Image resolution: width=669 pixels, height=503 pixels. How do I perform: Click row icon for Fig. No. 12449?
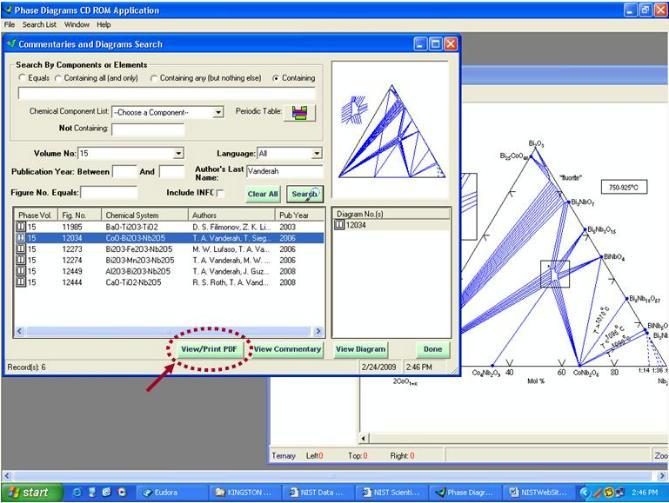click(21, 271)
